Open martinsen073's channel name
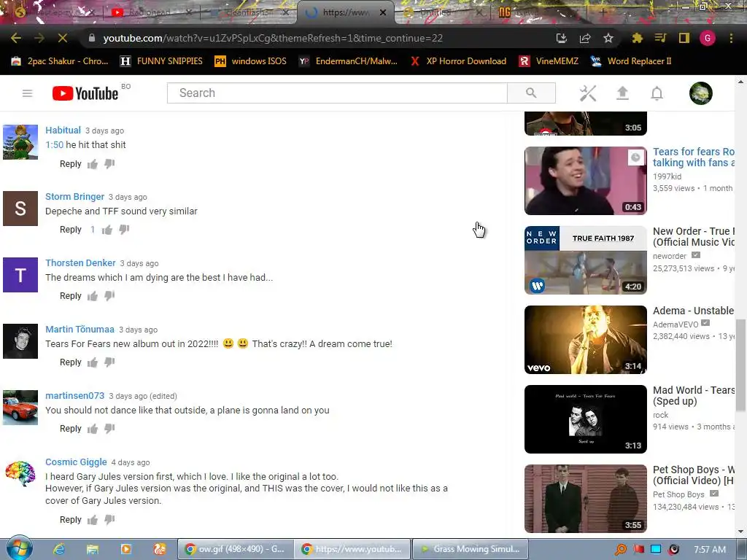Screen dimensions: 747x560 click(75, 396)
